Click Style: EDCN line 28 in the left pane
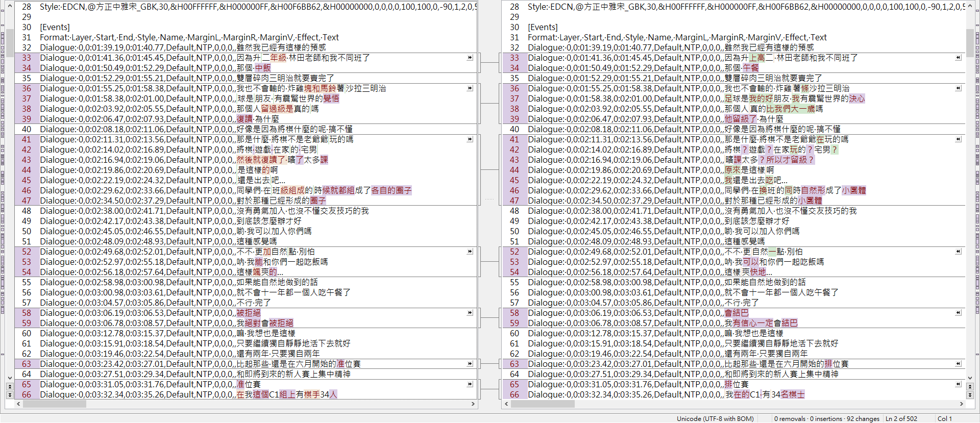 [258, 7]
